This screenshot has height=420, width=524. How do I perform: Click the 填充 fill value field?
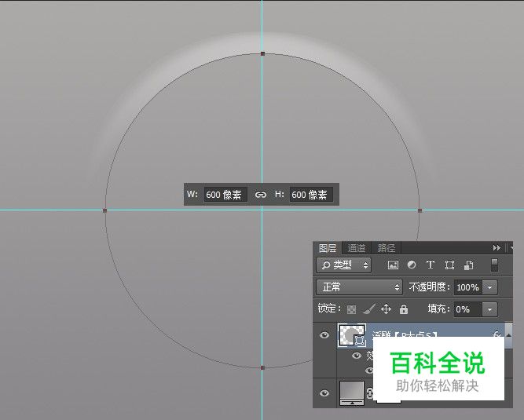pos(468,309)
